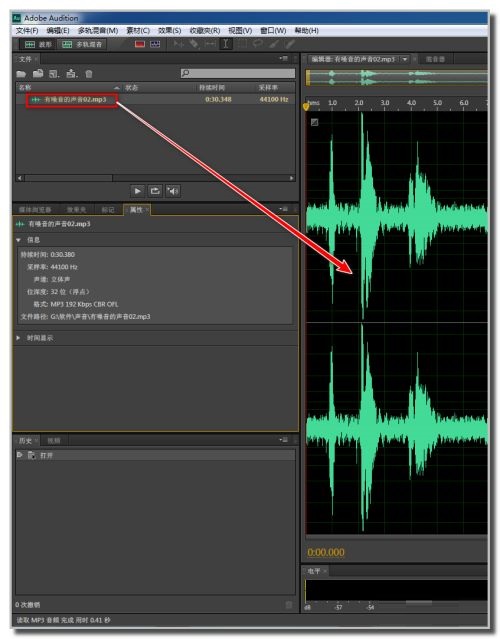
Task: Sort files by the 状态 column header
Action: [131, 88]
